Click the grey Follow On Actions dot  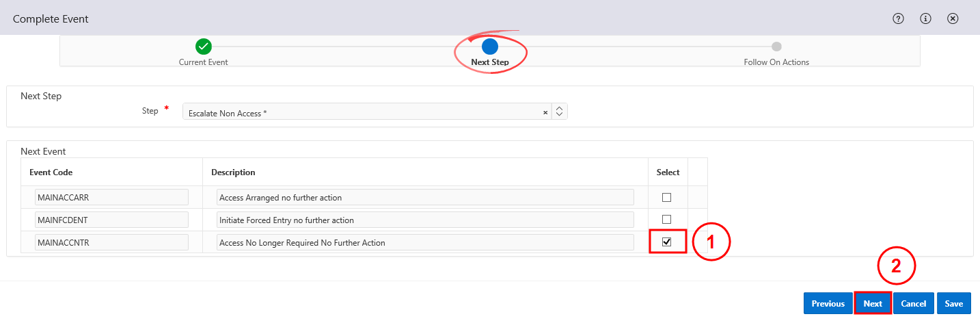pyautogui.click(x=776, y=47)
